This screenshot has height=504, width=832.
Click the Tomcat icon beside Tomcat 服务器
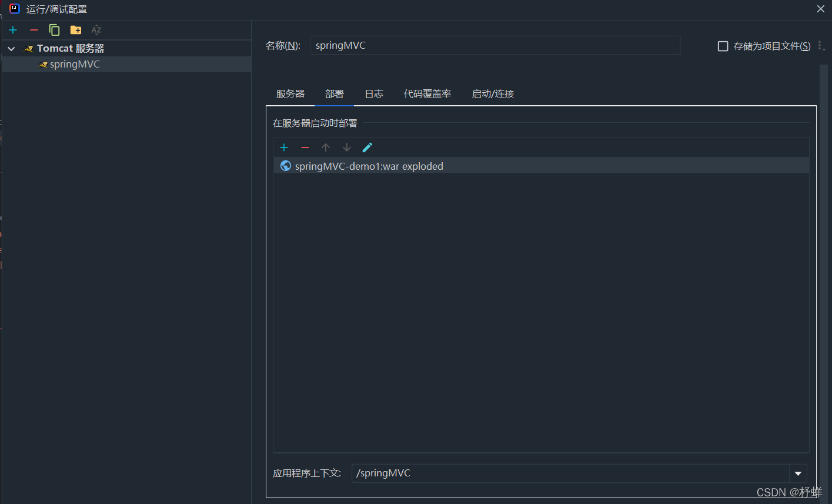28,49
